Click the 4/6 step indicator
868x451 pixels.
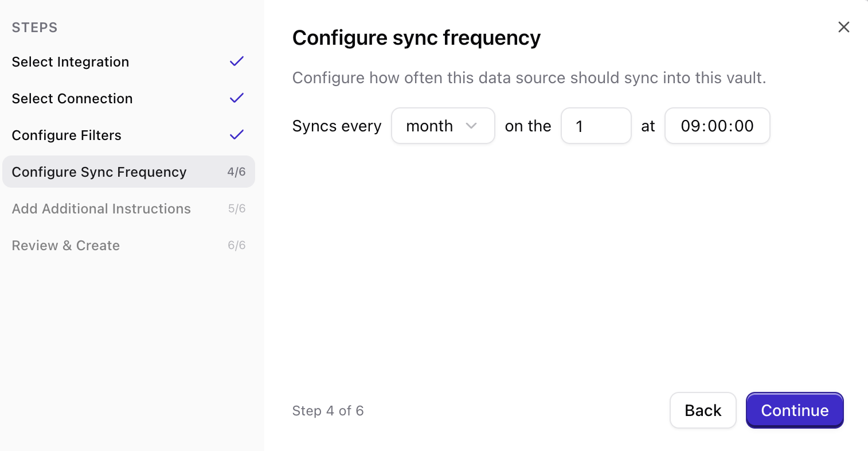coord(236,172)
